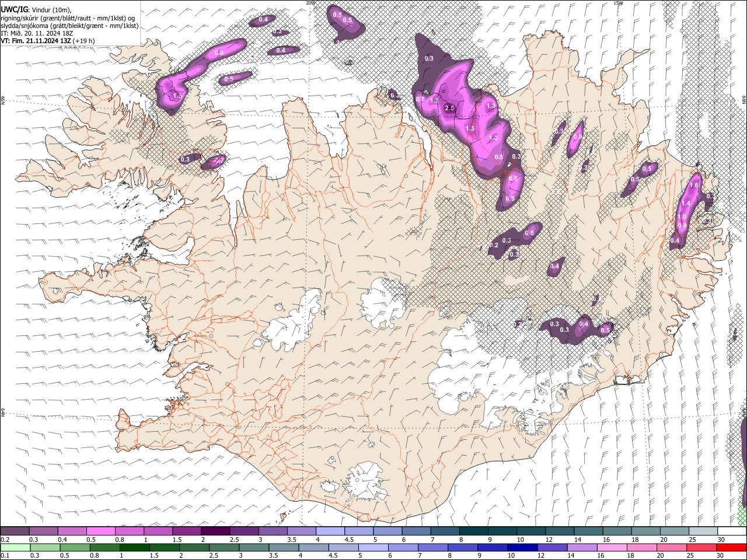Click upper legend swatch between 25 and 30
This screenshot has width=747, height=560.
tap(703, 531)
